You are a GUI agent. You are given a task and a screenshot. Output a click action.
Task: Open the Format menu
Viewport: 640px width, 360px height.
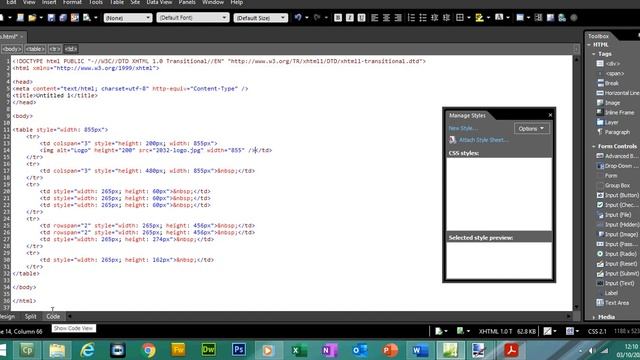click(72, 2)
